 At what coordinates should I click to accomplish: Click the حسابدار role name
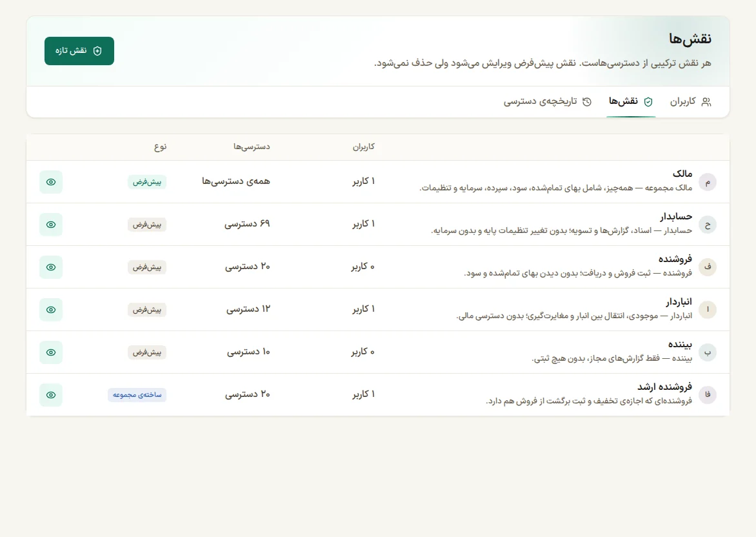pyautogui.click(x=676, y=217)
